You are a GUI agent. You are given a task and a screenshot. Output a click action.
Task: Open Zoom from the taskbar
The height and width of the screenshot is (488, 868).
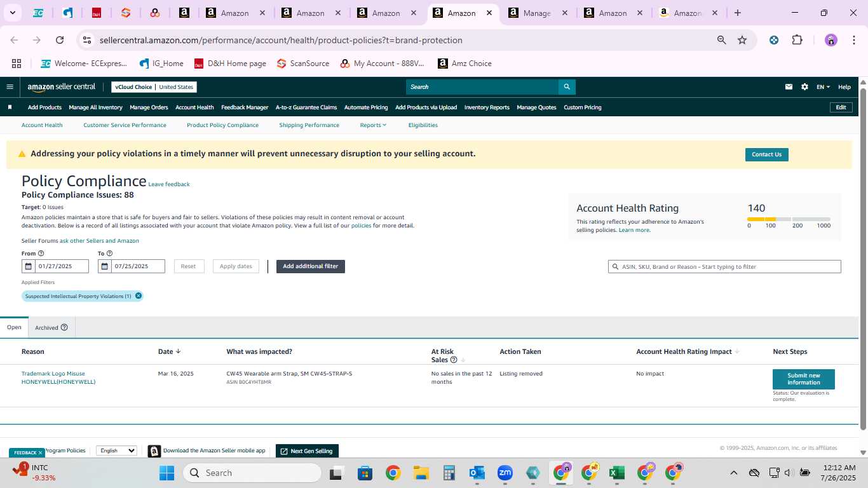(x=505, y=473)
